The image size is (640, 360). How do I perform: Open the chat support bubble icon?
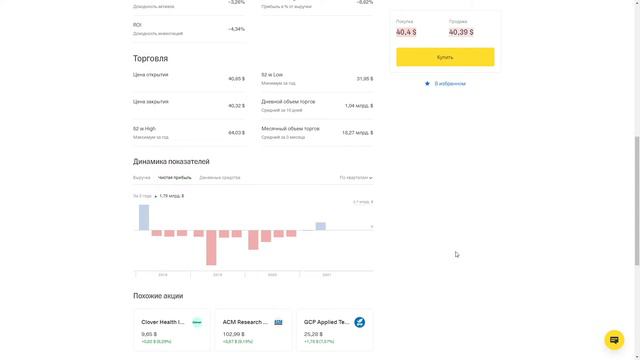[614, 340]
